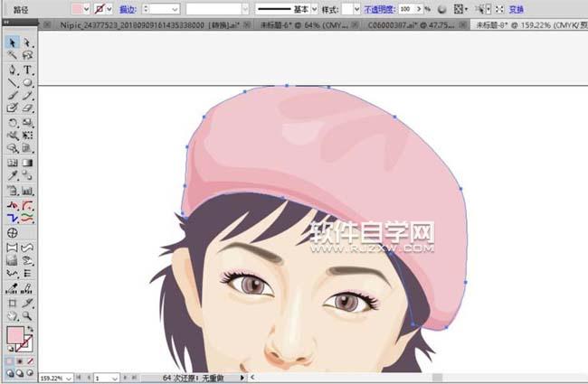Apply Gradient mode below swatches
This screenshot has width=588, height=384.
20,361
